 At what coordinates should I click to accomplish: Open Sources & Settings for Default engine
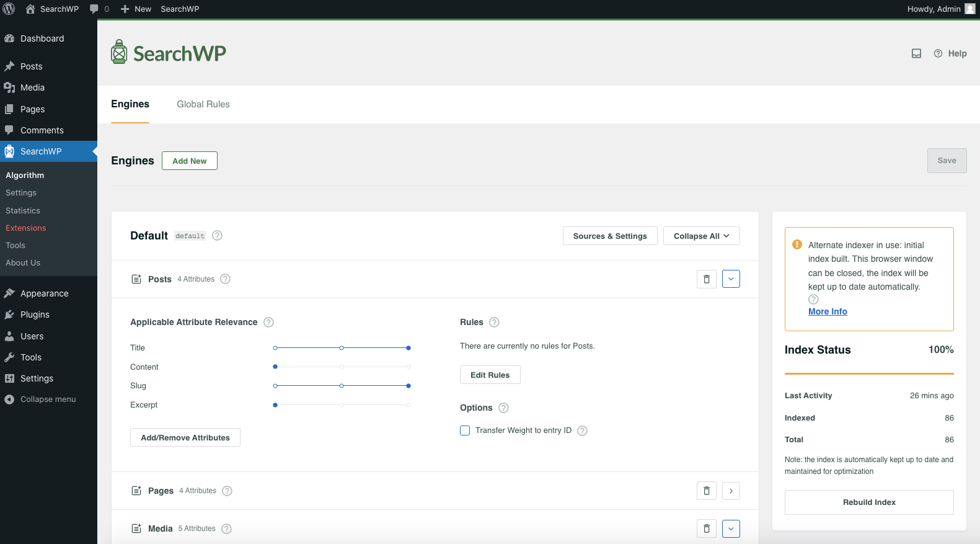(x=609, y=236)
